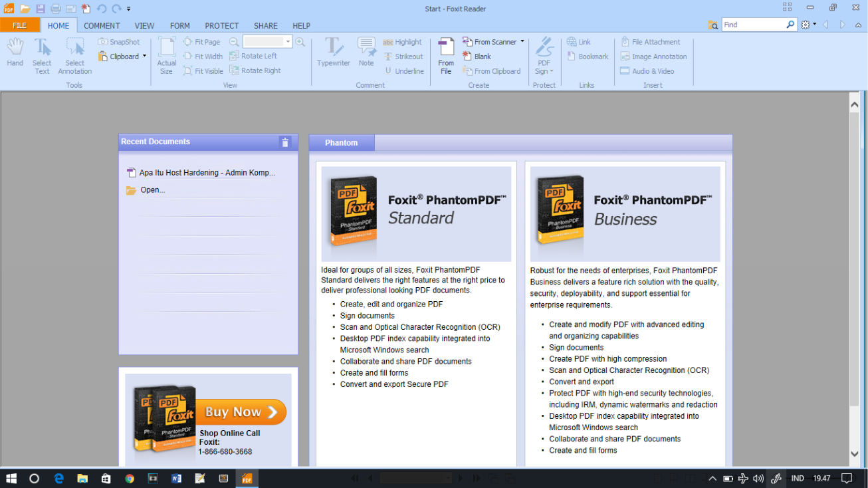This screenshot has height=488, width=868.
Task: Create a Blank PDF
Action: click(x=477, y=57)
